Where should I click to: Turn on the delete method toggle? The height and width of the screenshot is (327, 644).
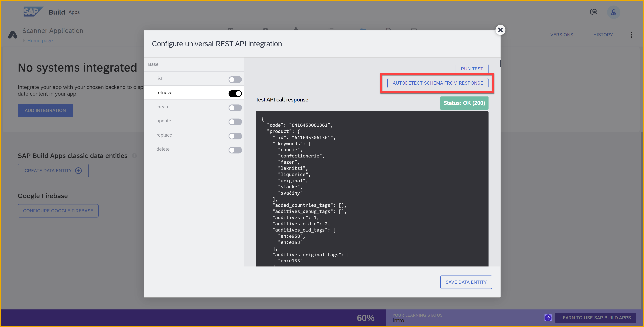[235, 150]
